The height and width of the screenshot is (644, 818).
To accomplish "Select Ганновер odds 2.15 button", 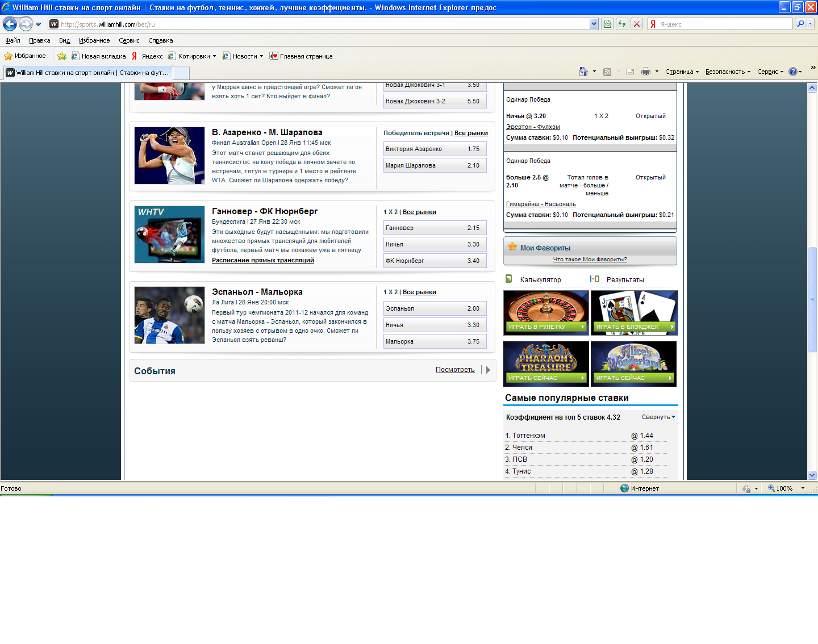I will (435, 228).
